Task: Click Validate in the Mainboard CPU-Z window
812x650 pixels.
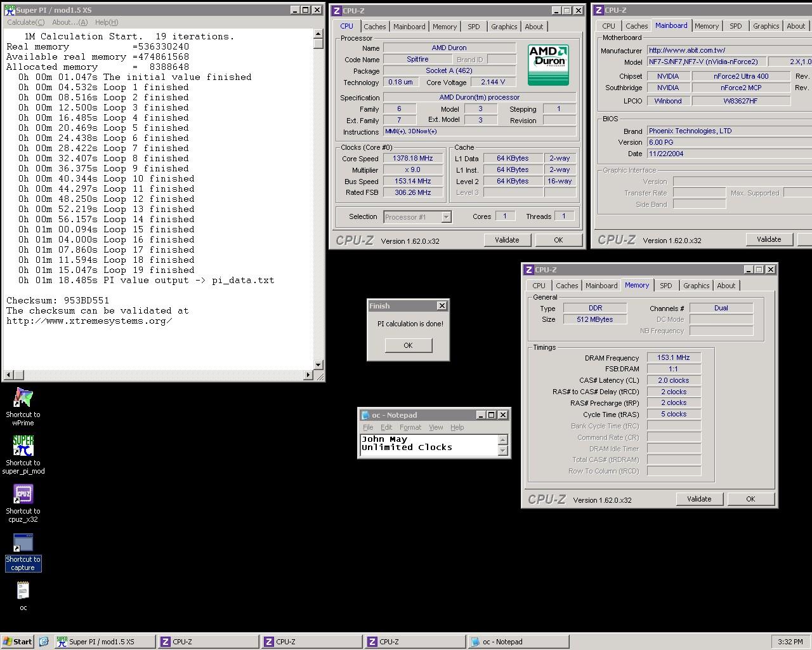Action: 769,239
